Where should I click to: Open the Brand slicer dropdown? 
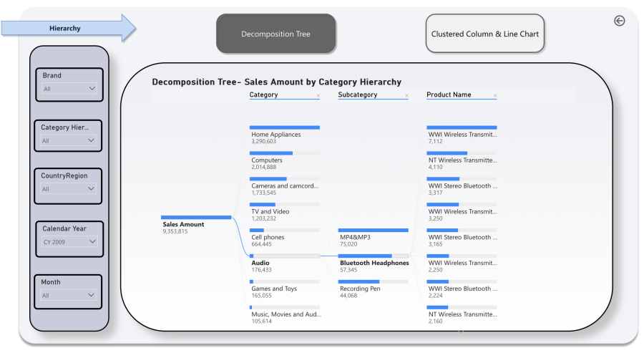[x=69, y=89]
